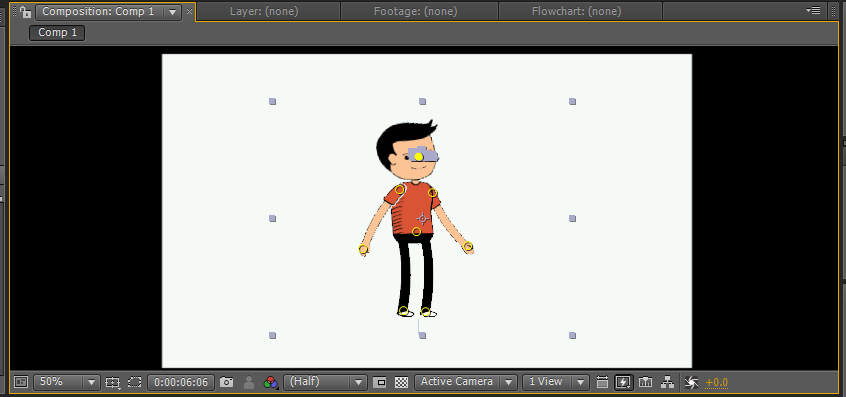The height and width of the screenshot is (397, 846).
Task: Click the bottom-left layer bounding box handle
Action: click(x=272, y=336)
